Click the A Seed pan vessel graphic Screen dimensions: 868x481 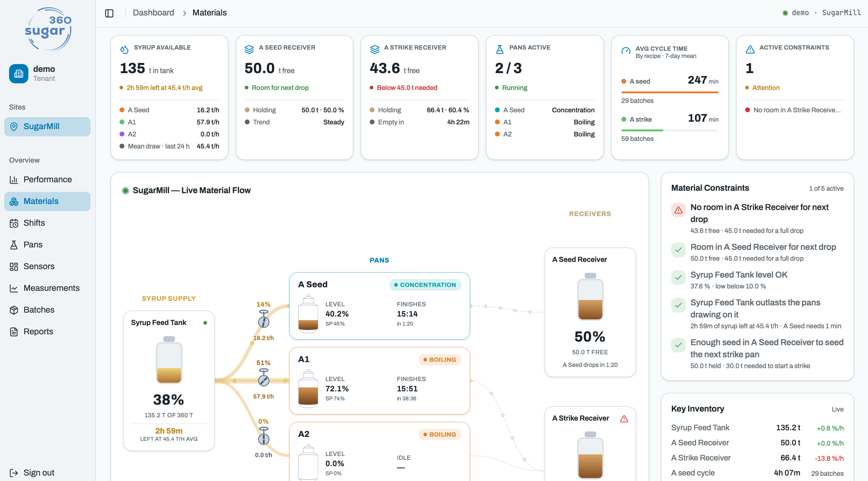308,314
